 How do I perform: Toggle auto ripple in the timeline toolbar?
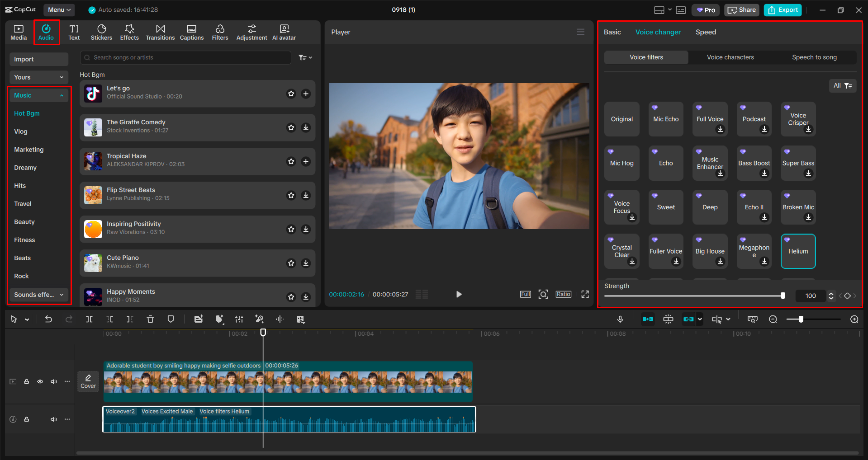coord(648,319)
